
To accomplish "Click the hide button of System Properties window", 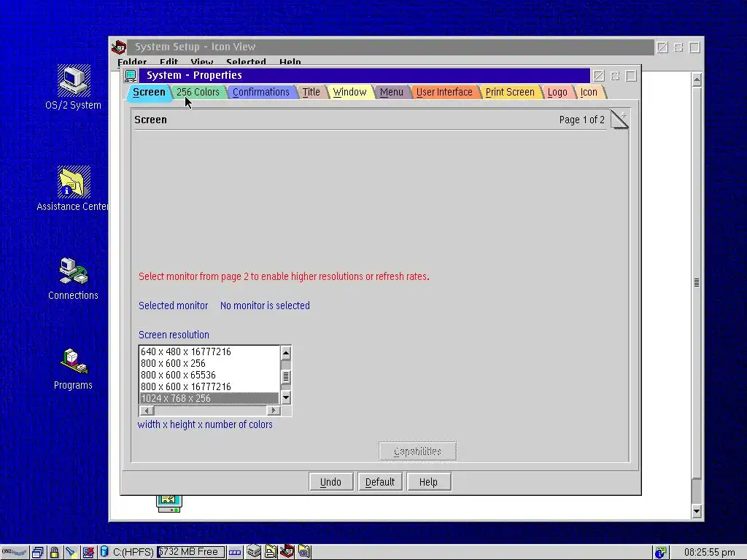I will [x=599, y=76].
